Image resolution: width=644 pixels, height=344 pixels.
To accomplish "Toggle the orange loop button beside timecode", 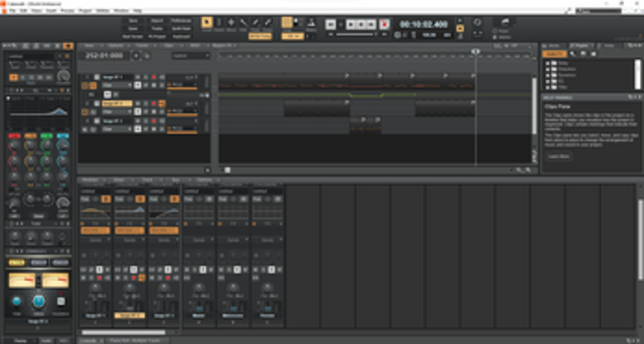I will tap(460, 28).
